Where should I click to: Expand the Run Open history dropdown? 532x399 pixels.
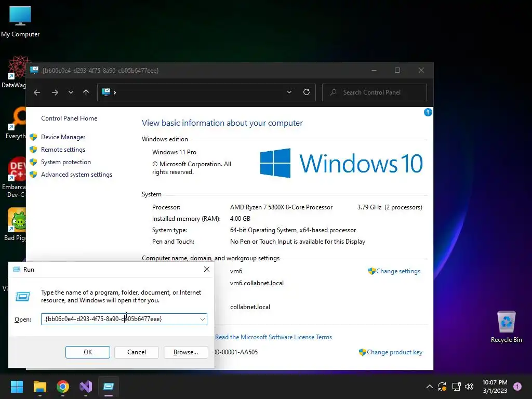203,320
